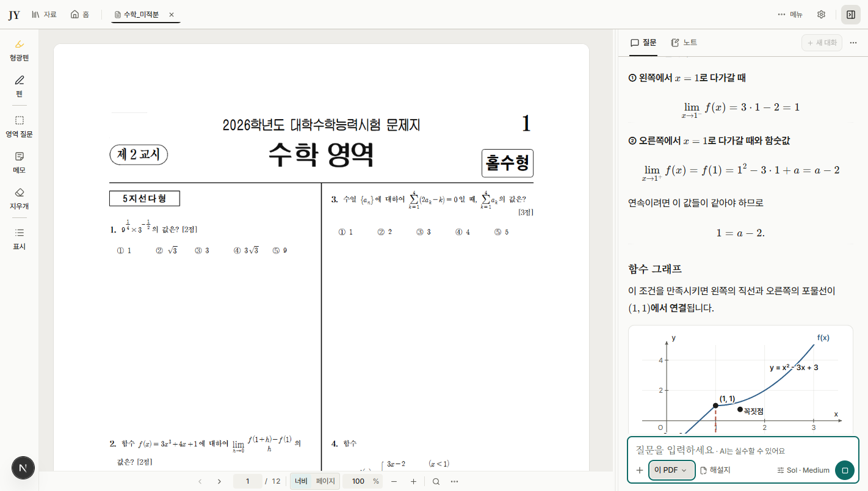Edit the page number field
This screenshot has height=491, width=868.
tap(248, 481)
